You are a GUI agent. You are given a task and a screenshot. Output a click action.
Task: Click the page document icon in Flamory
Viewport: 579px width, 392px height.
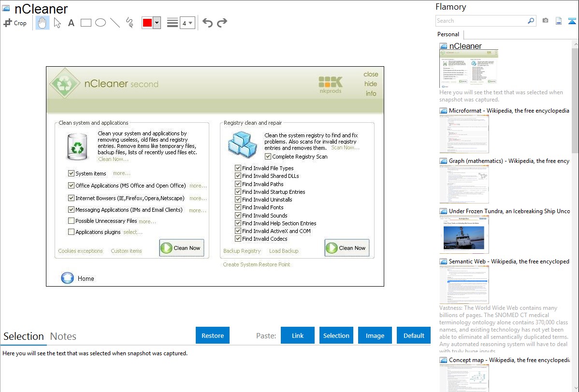tap(559, 21)
